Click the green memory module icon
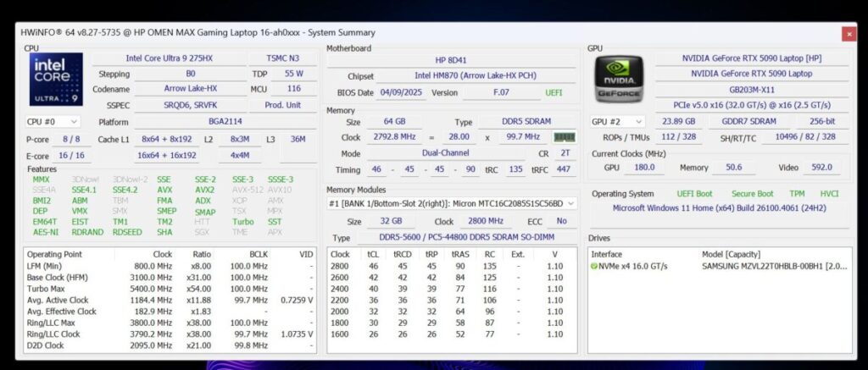This screenshot has width=868, height=370. (564, 137)
